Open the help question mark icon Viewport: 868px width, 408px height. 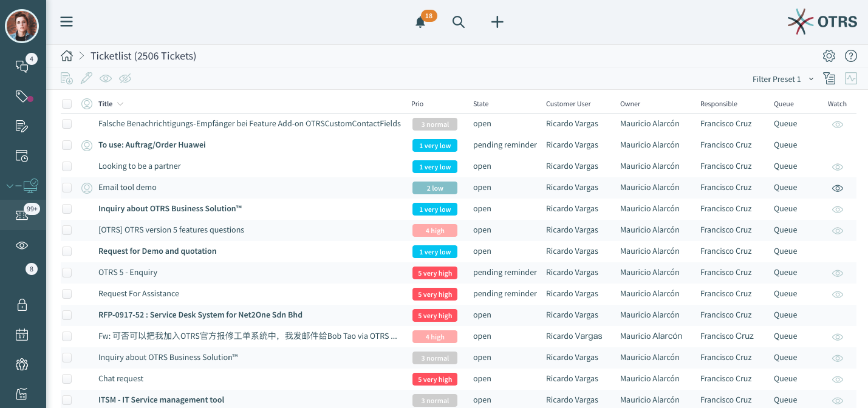(851, 56)
